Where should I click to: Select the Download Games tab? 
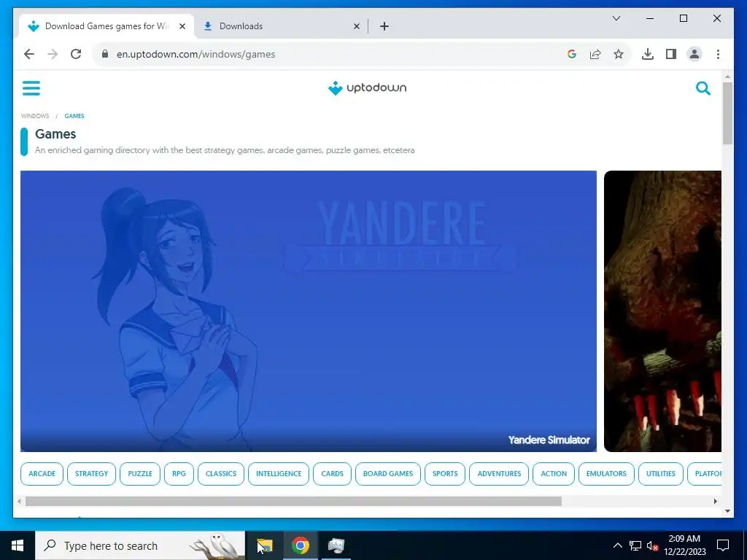click(107, 26)
